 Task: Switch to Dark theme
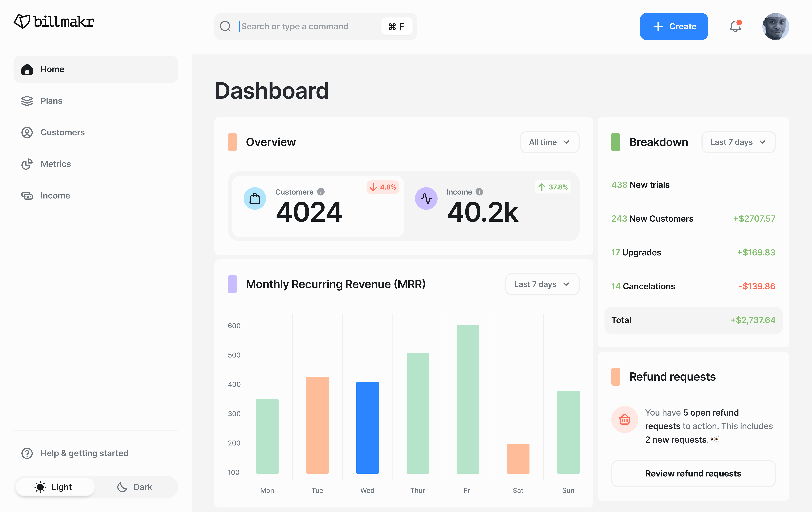135,487
